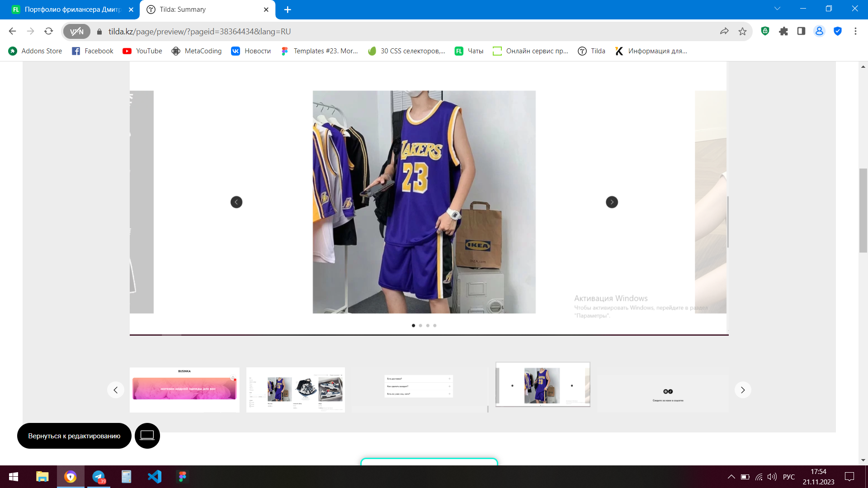The image size is (868, 488).
Task: Expand the system tray hidden icons chevron
Action: (x=731, y=477)
